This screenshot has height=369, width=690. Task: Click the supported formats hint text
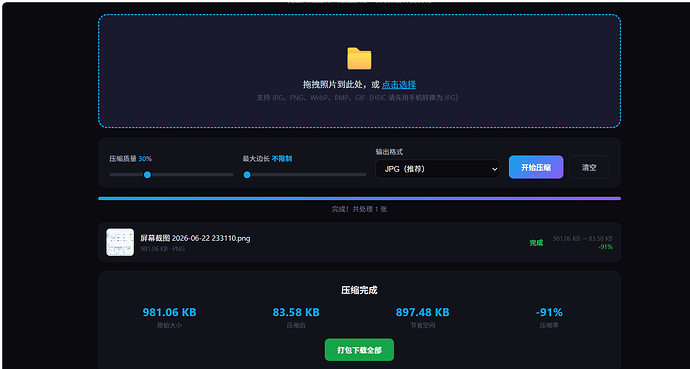coord(359,98)
